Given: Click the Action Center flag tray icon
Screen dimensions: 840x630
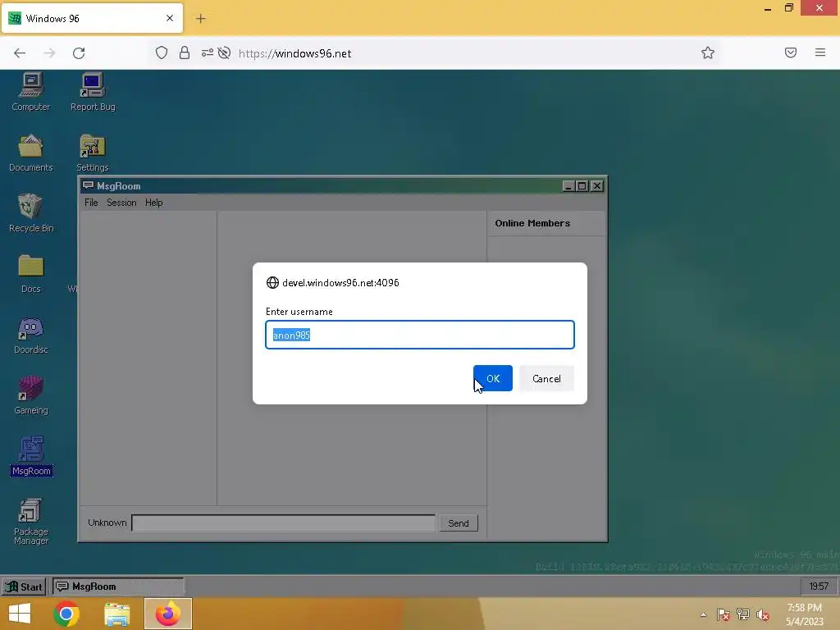Looking at the screenshot, I should point(724,614).
